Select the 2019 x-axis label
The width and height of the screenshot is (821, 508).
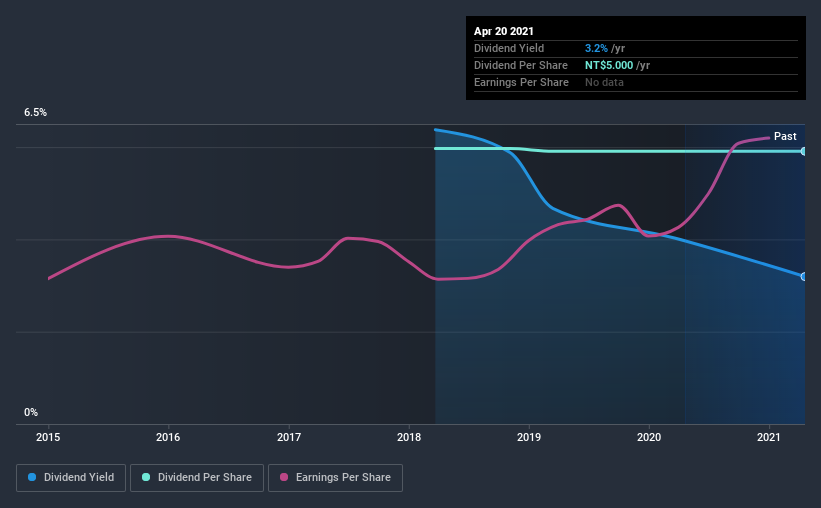click(529, 437)
